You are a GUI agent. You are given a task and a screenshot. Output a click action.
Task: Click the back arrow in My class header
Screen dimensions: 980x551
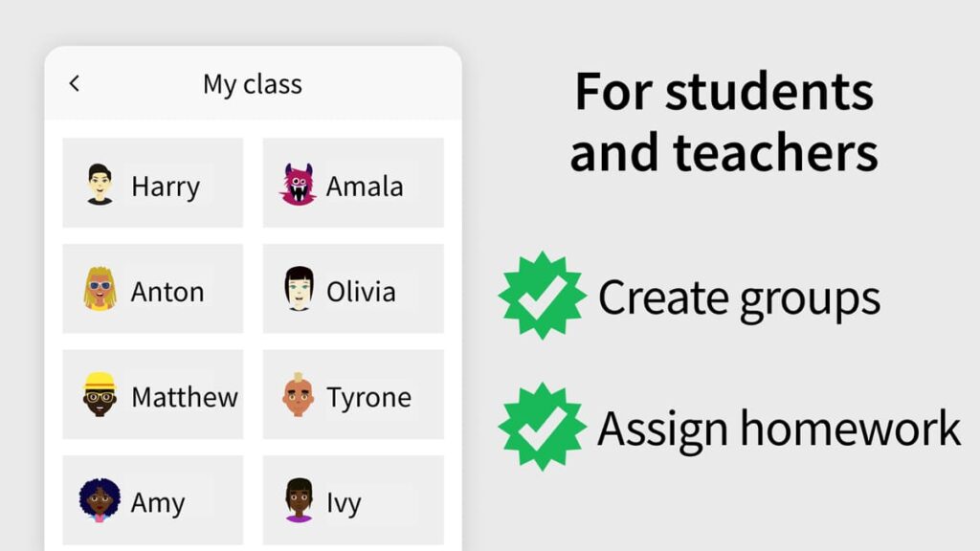coord(75,84)
